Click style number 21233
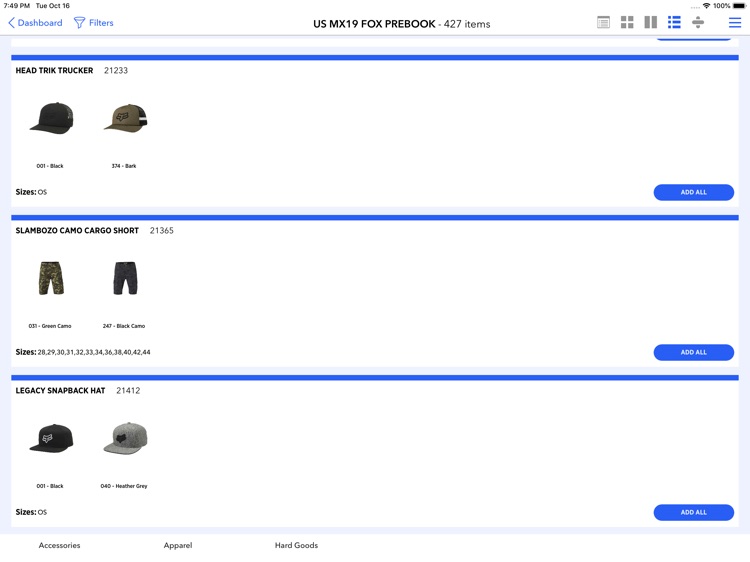The height and width of the screenshot is (562, 750). click(x=116, y=70)
